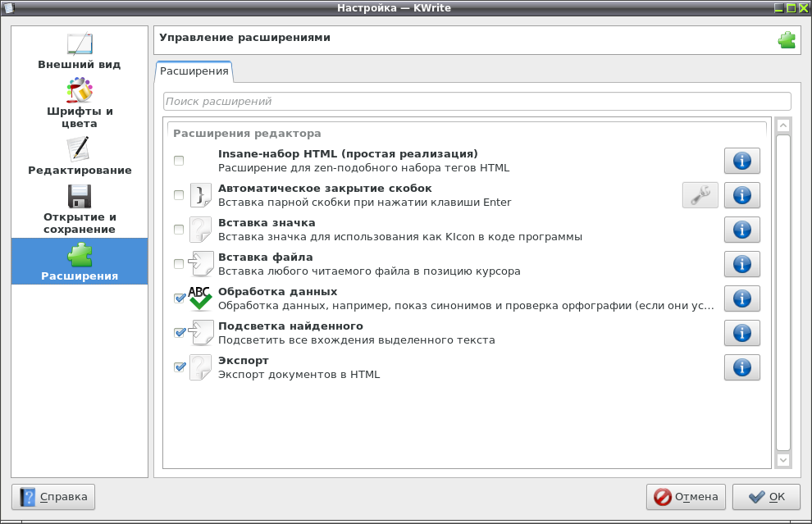Screen dimensions: 812x524
Task: Click the Расширения редактора group heading
Action: 247,134
